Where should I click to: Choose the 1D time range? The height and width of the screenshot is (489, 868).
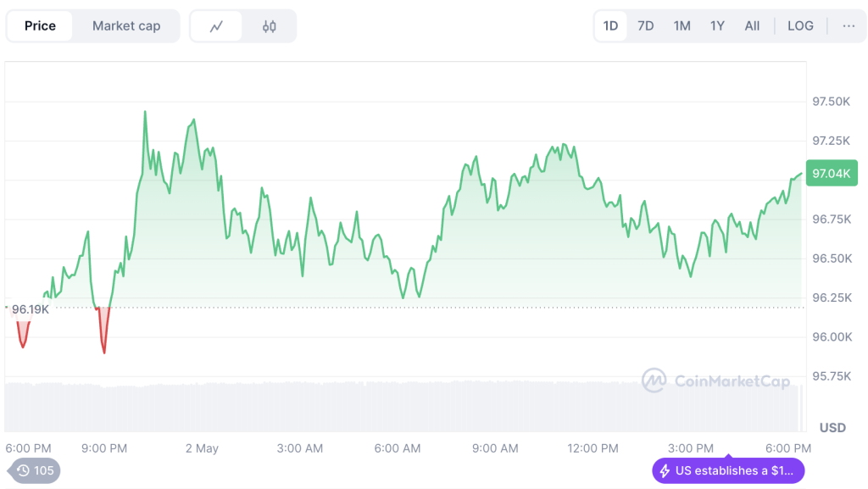(610, 26)
